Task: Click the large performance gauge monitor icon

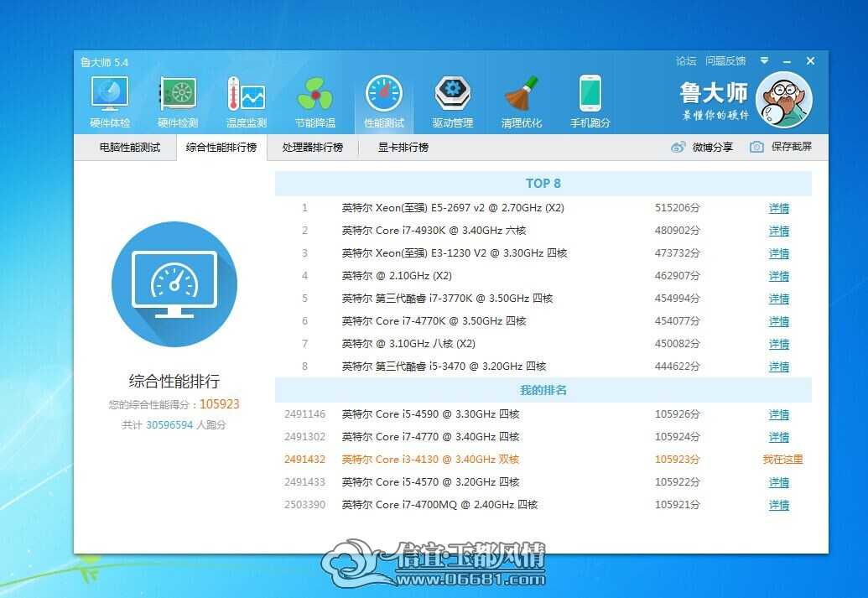Action: point(174,284)
